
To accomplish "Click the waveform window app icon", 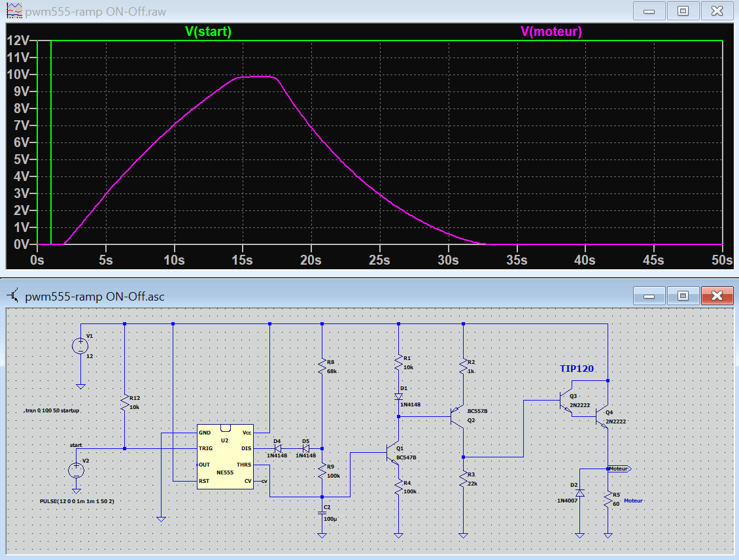I will coord(14,11).
